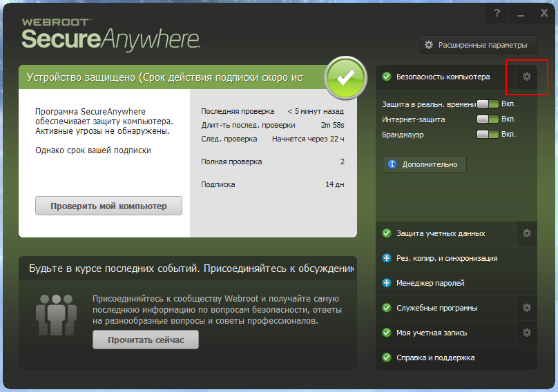
Task: Open the Моя учетная запись gear settings
Action: click(x=527, y=333)
